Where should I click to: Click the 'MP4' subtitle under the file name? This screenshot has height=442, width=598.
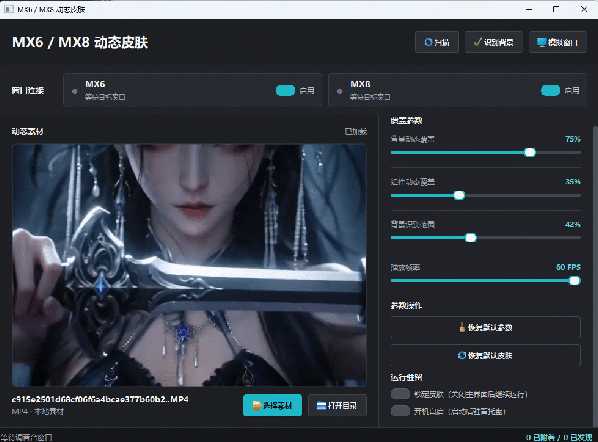tap(38, 411)
